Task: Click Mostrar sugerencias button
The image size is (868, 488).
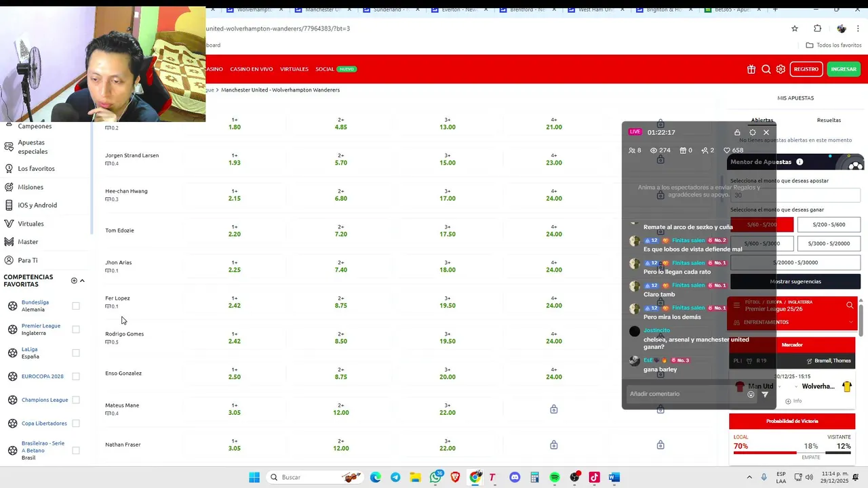Action: (795, 281)
